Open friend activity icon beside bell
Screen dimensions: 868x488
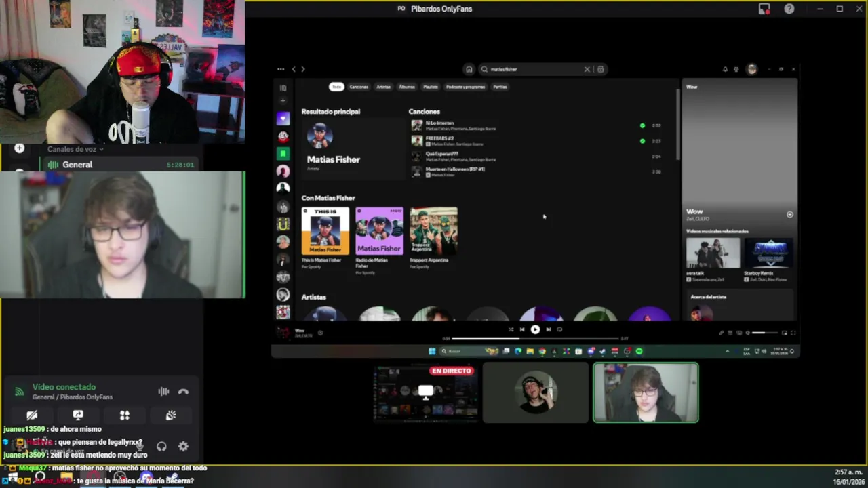click(736, 69)
